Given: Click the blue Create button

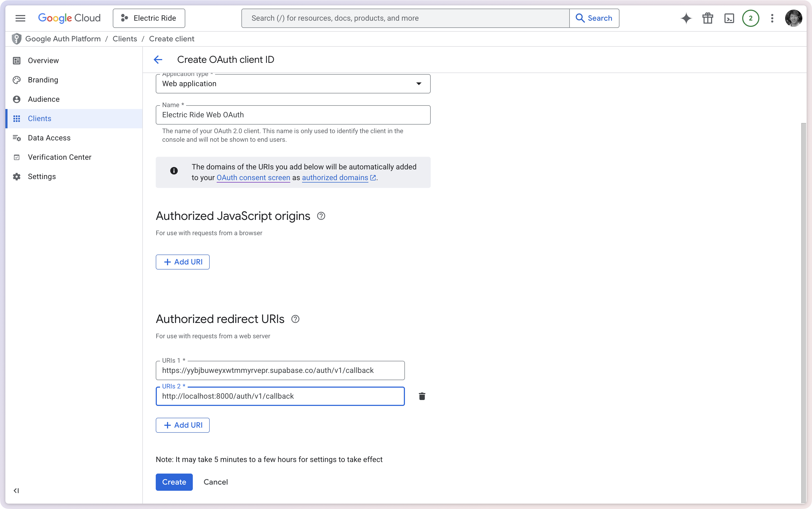Looking at the screenshot, I should tap(174, 482).
